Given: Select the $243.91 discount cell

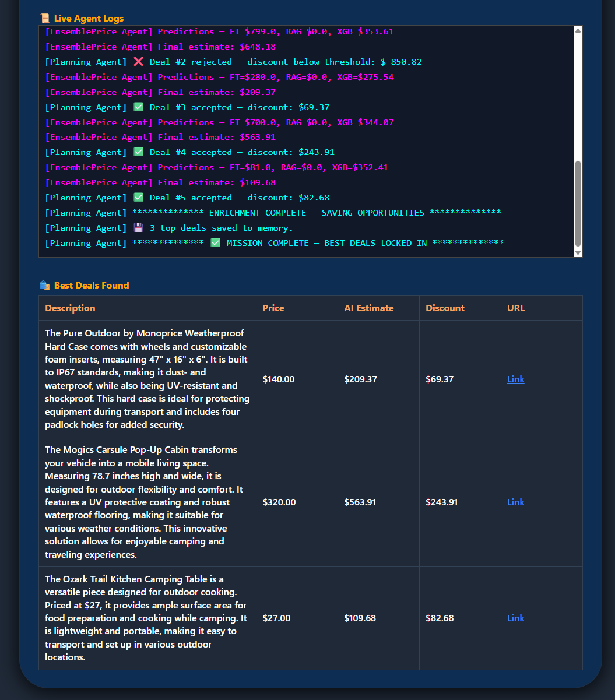Looking at the screenshot, I should (x=441, y=502).
